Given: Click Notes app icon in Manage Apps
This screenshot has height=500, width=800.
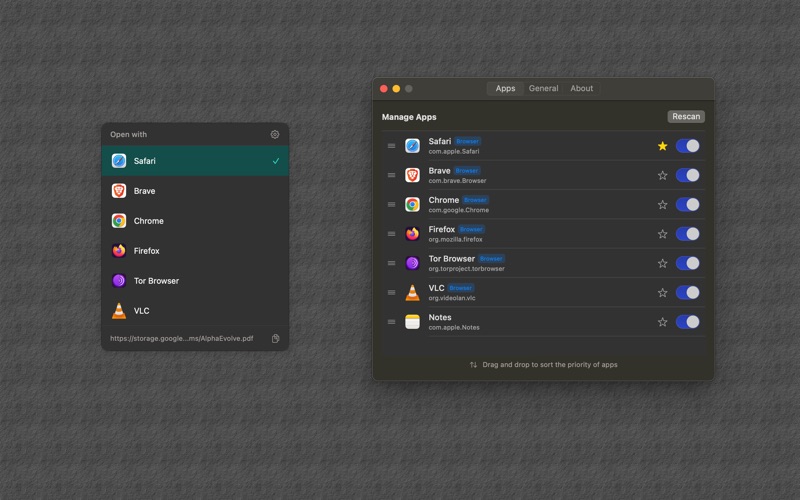Looking at the screenshot, I should [x=412, y=322].
